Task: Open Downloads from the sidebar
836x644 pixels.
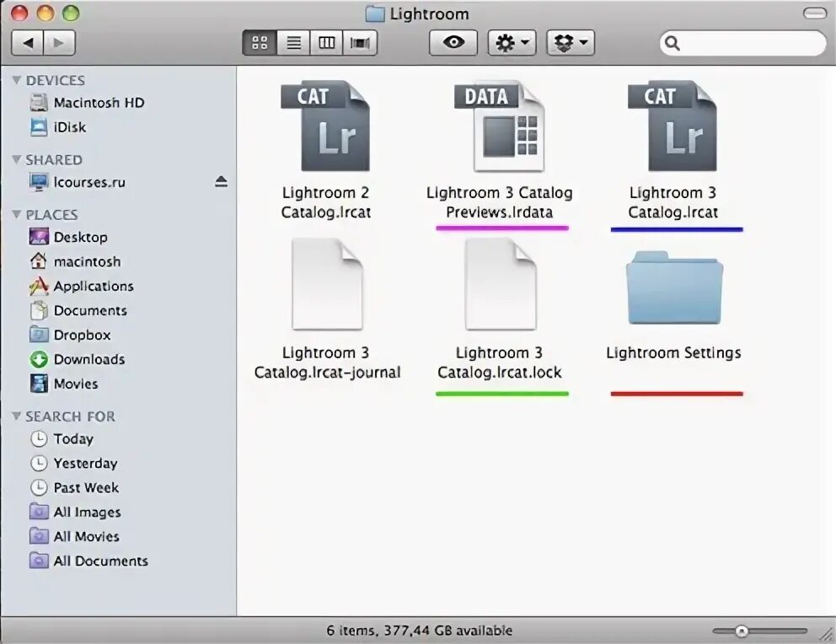Action: (78, 359)
